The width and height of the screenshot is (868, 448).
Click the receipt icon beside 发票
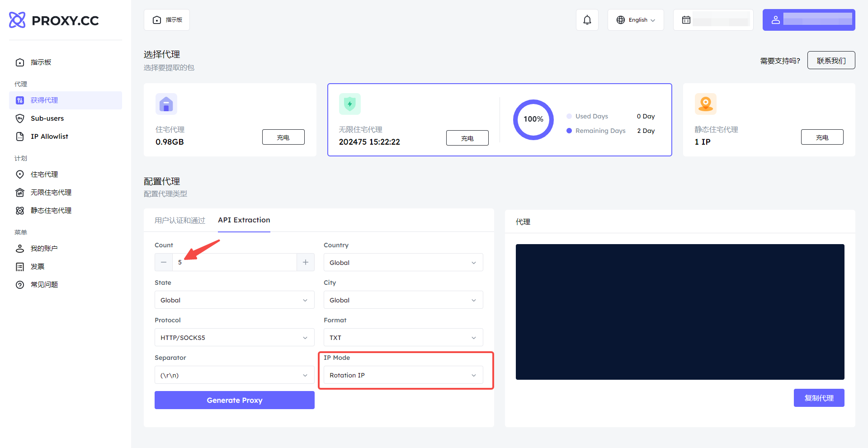(x=20, y=267)
